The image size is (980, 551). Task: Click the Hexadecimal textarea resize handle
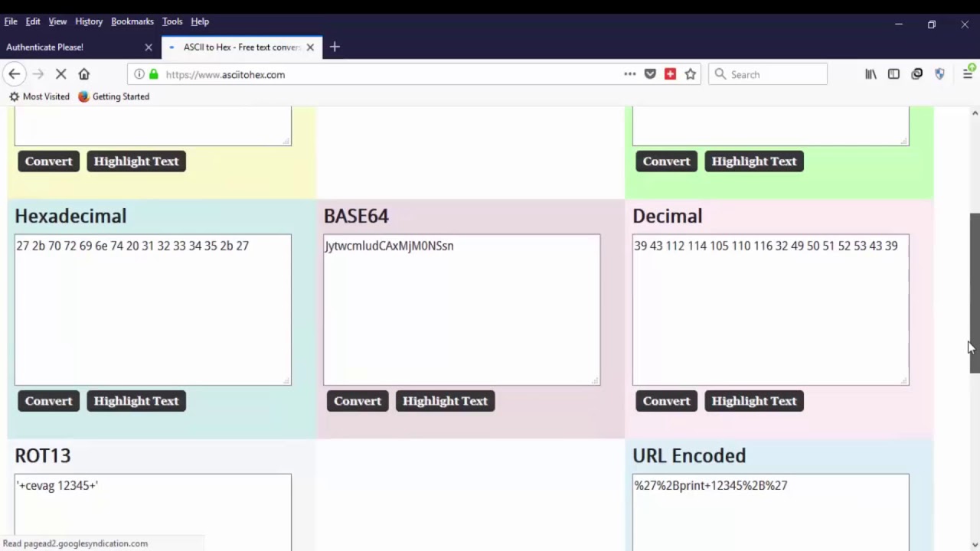click(x=287, y=380)
